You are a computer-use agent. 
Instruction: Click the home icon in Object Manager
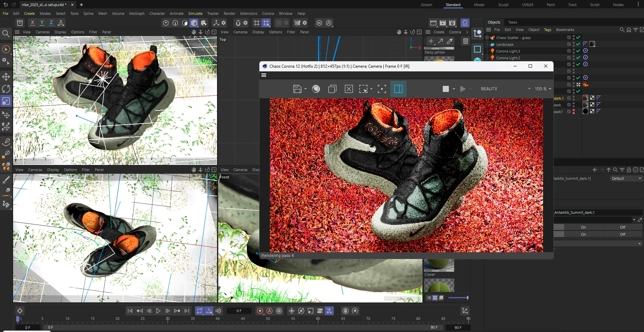[x=629, y=30]
